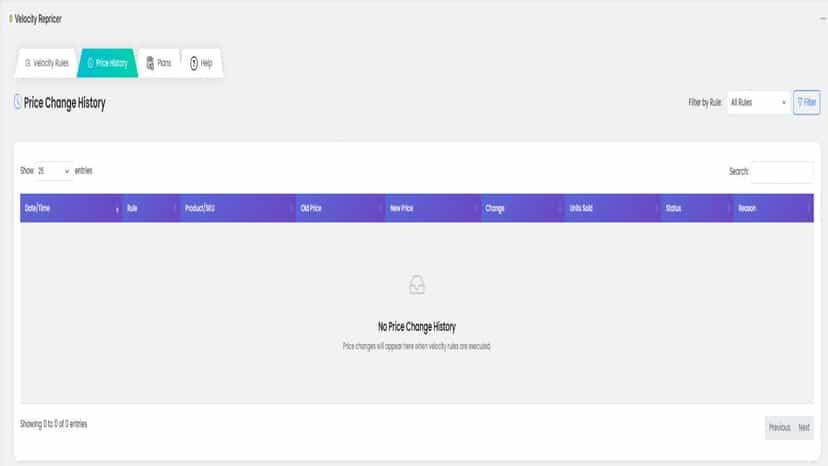The height and width of the screenshot is (466, 828).
Task: Sort by the Date/Time column
Action: tap(71, 208)
